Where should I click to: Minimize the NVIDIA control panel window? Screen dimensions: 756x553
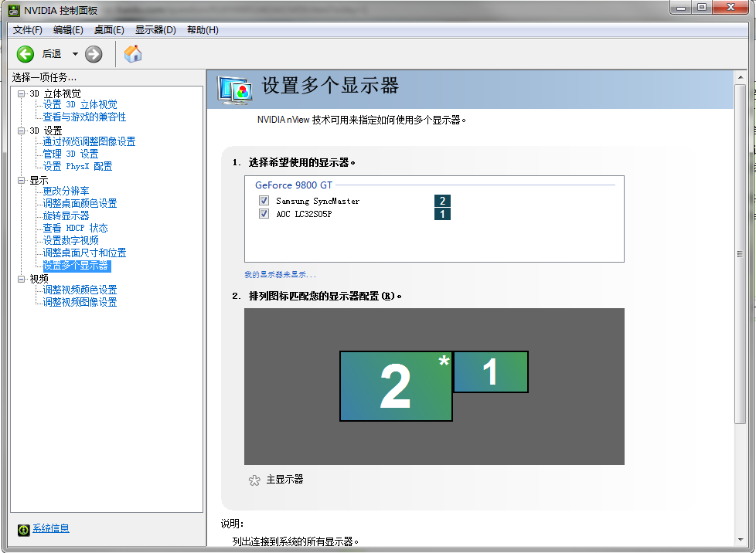681,7
